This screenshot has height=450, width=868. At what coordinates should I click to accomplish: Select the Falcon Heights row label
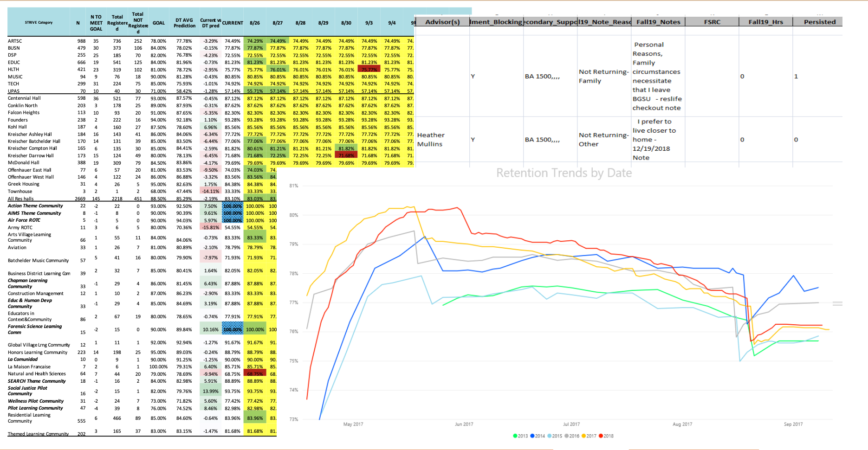tap(24, 112)
